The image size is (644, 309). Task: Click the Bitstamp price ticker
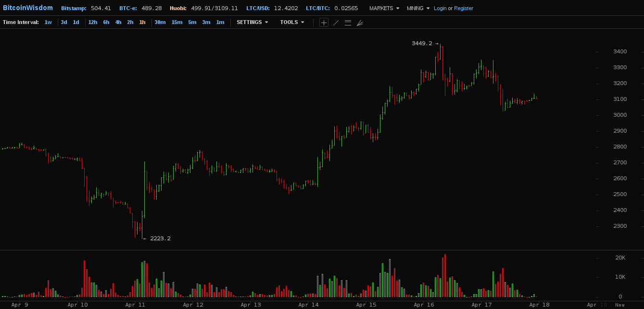point(86,8)
